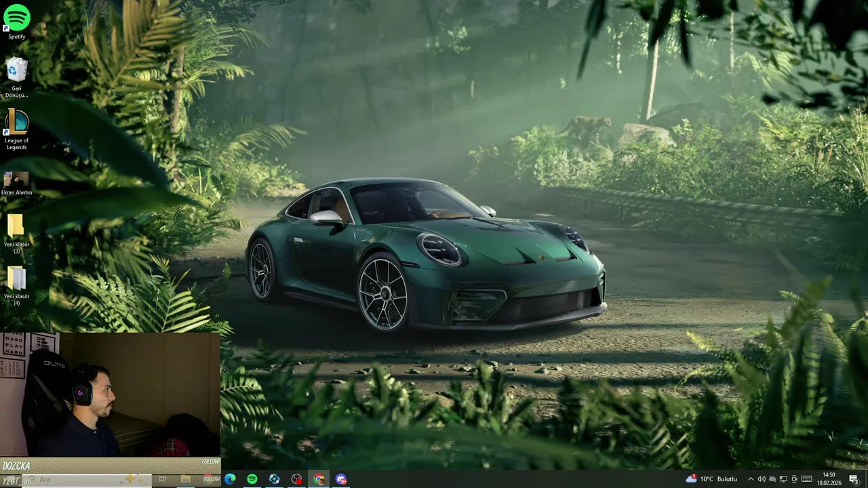Open File Explorer from the taskbar
This screenshot has width=868, height=488.
coord(185,479)
